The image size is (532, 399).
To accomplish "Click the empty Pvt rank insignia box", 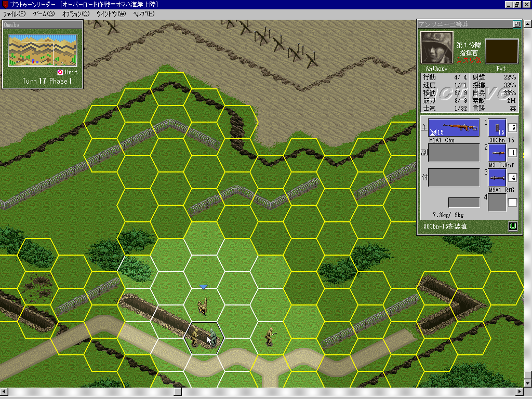I will (x=501, y=51).
